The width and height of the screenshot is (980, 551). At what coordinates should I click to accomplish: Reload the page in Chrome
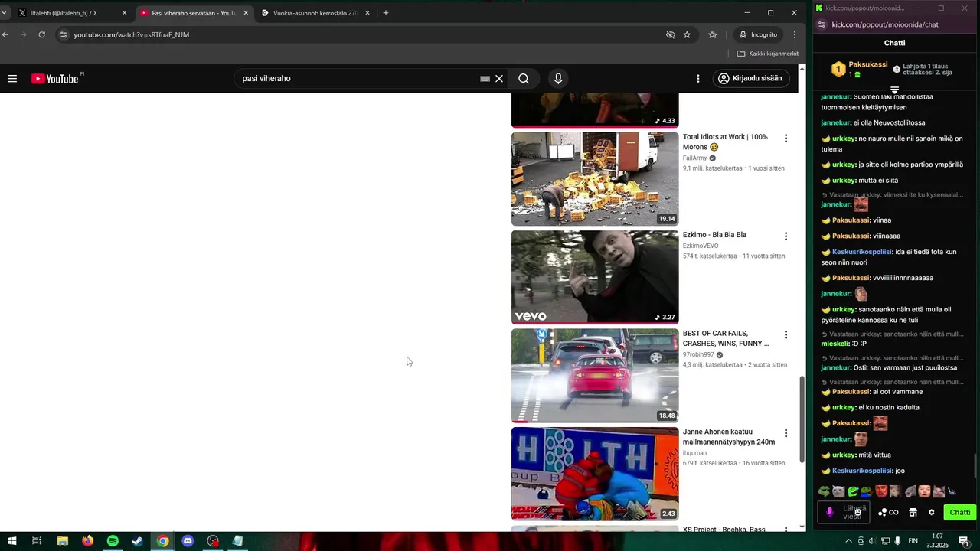tap(41, 34)
